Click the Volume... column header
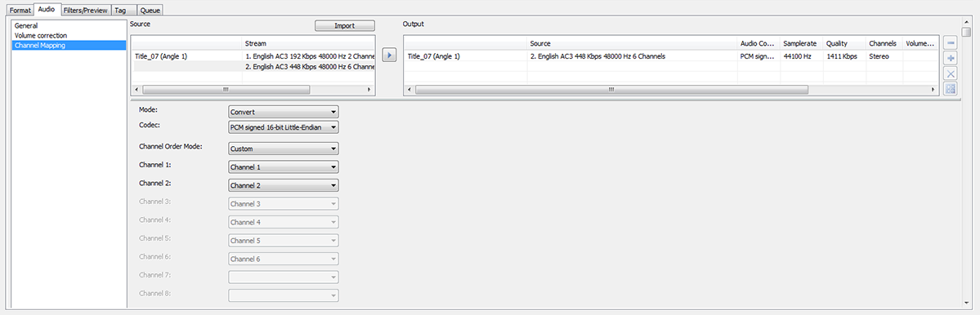980x315 pixels. point(920,44)
